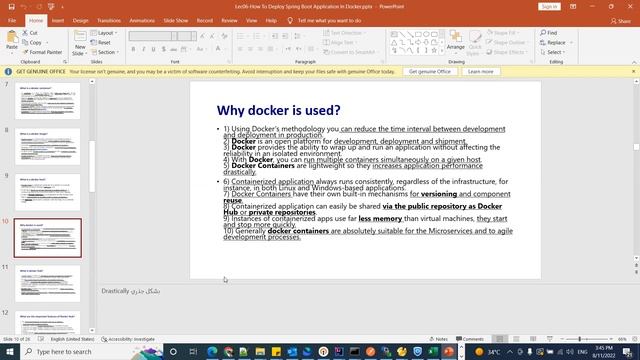Viewport: 640px width, 360px height.
Task: Open Shape Outline dropdown
Action: tap(506, 42)
